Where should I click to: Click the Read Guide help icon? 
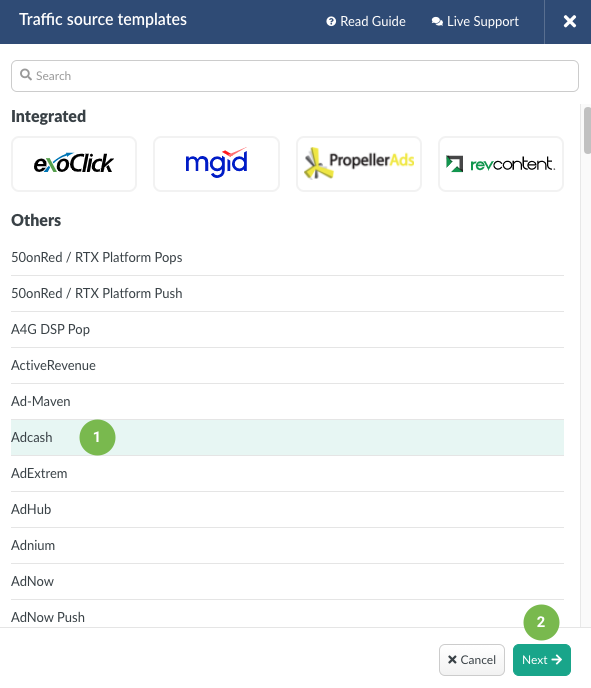click(331, 22)
